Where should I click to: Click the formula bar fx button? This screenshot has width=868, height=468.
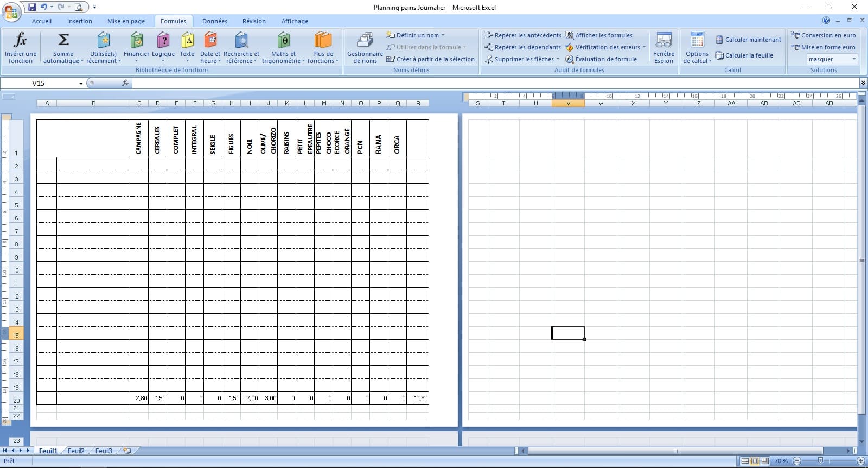pyautogui.click(x=125, y=83)
